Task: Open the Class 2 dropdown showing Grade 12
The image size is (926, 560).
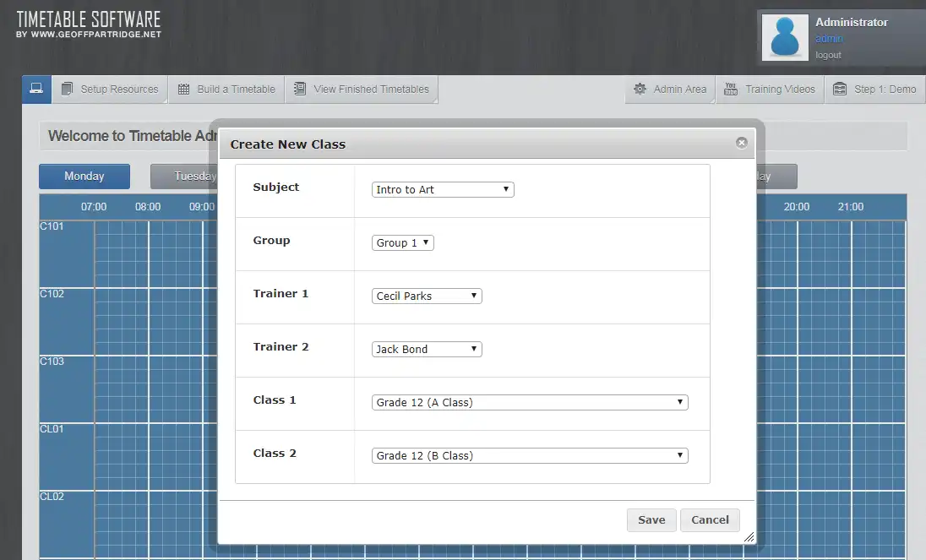Action: click(529, 455)
